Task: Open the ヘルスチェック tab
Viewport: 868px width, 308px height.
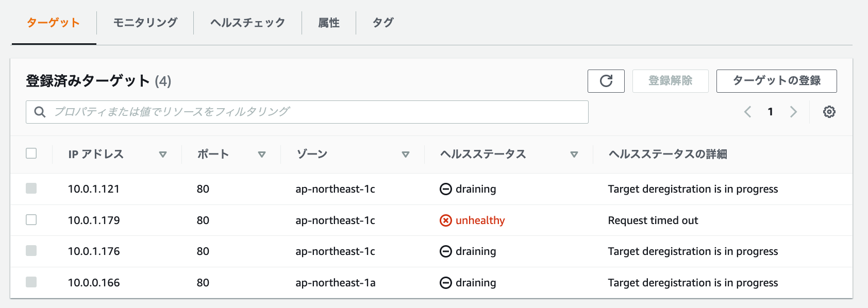Action: (247, 23)
